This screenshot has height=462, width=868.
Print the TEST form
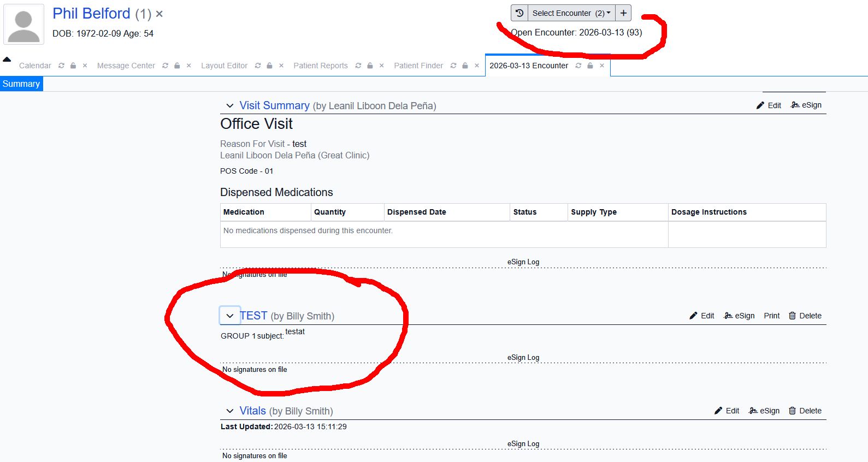pyautogui.click(x=771, y=316)
